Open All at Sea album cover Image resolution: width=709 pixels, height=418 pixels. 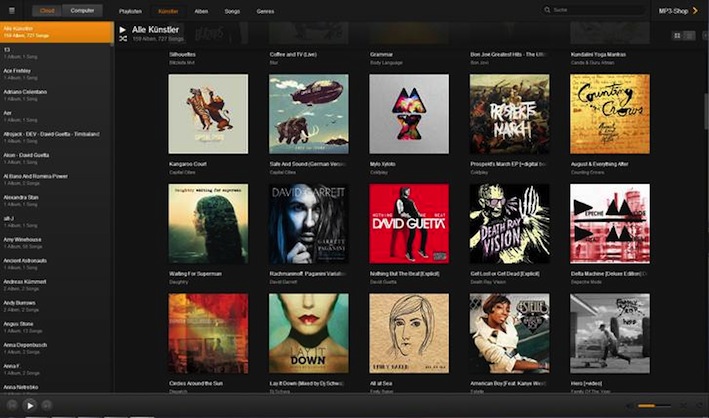[x=409, y=333]
